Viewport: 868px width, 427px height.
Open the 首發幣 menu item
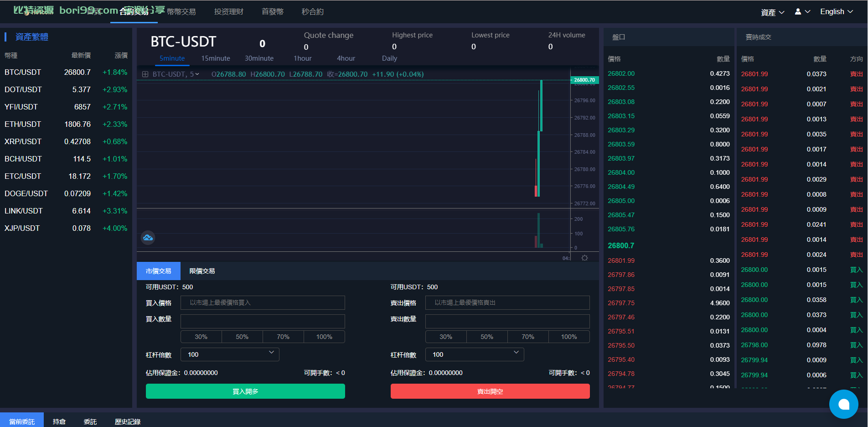[x=273, y=12]
